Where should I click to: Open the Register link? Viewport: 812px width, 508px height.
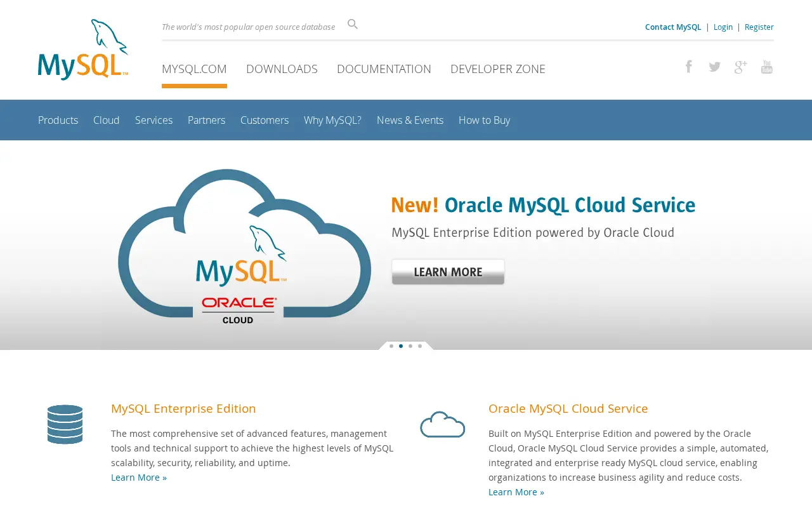[x=759, y=27]
